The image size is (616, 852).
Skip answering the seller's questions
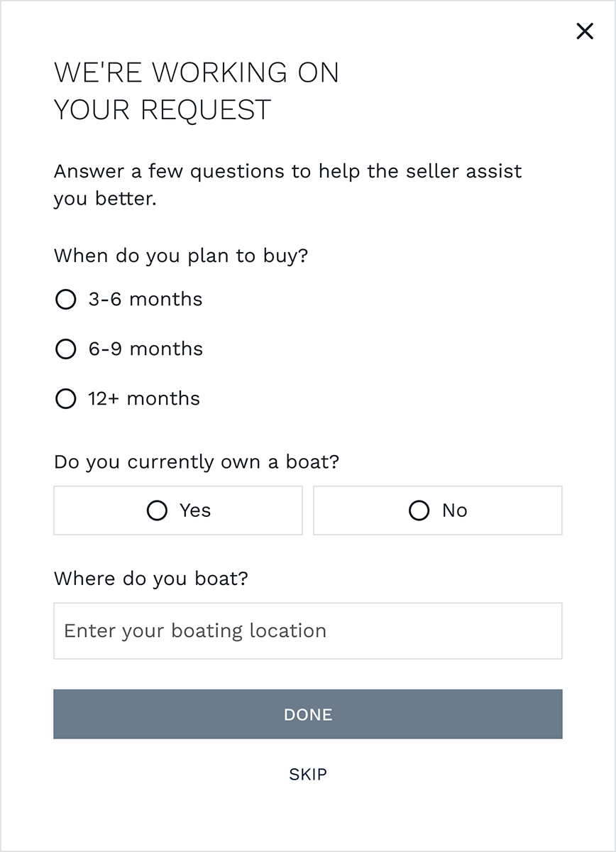[x=308, y=774]
